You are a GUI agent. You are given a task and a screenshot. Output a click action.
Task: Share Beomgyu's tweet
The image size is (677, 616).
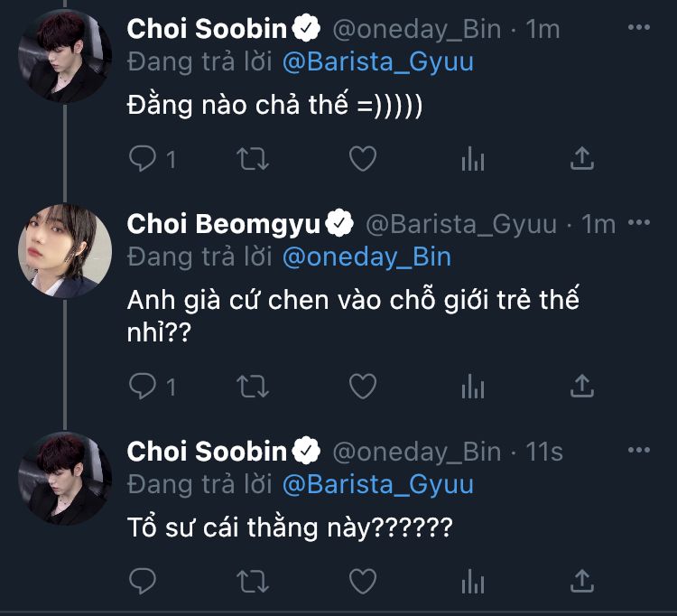583,387
